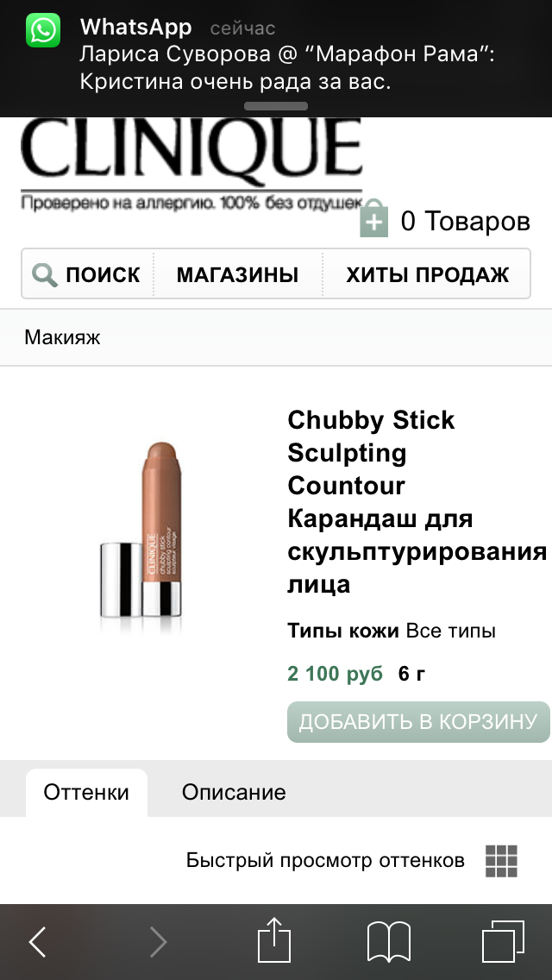Open the ХИТЫ ПРОДАЖ bestsellers section
Image resolution: width=552 pixels, height=980 pixels.
428,274
